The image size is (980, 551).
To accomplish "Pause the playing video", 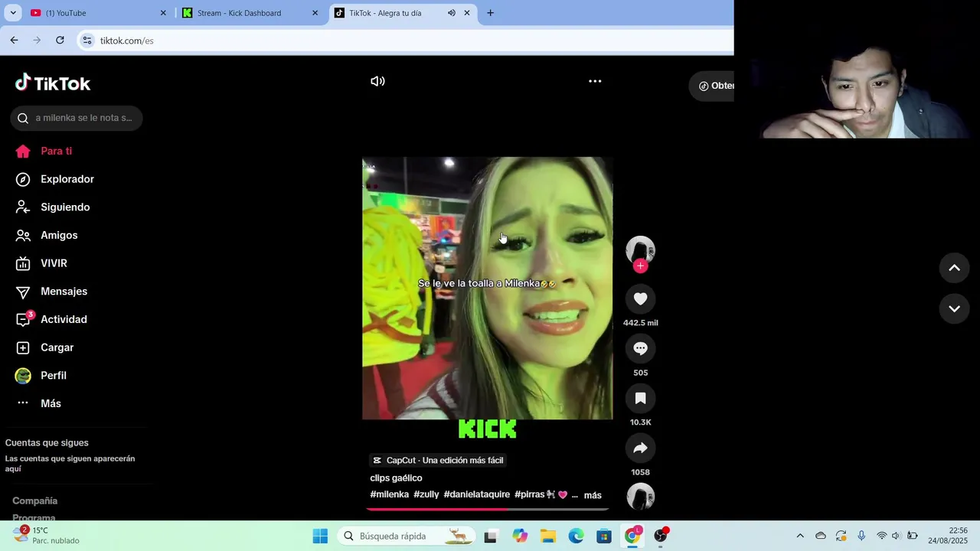I will (x=488, y=289).
